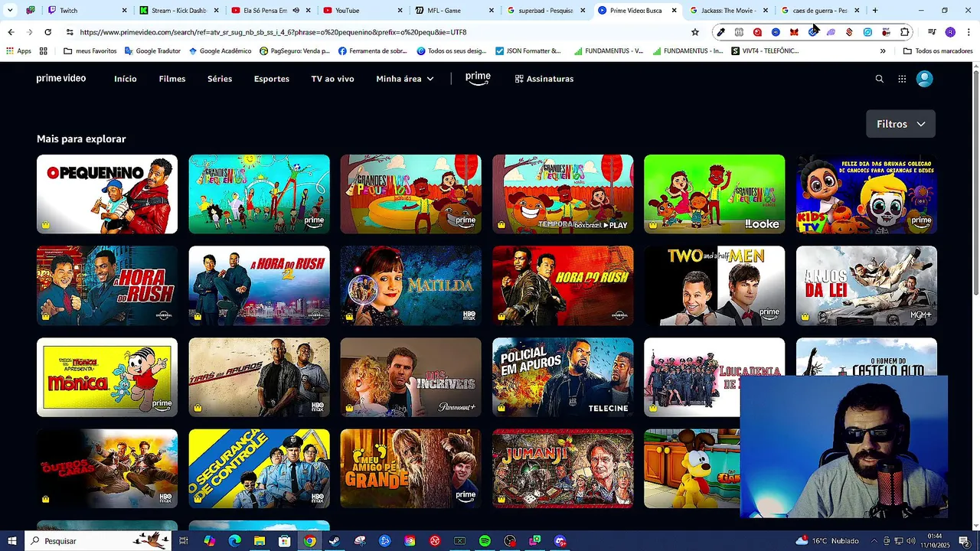Open Chrome three-dot menu
The image size is (980, 551).
[968, 32]
